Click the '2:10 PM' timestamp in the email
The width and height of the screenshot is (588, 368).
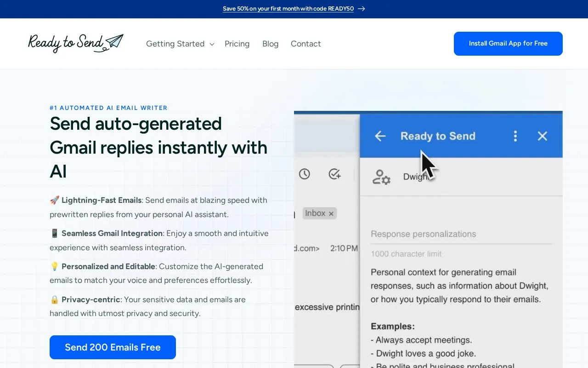click(x=344, y=248)
